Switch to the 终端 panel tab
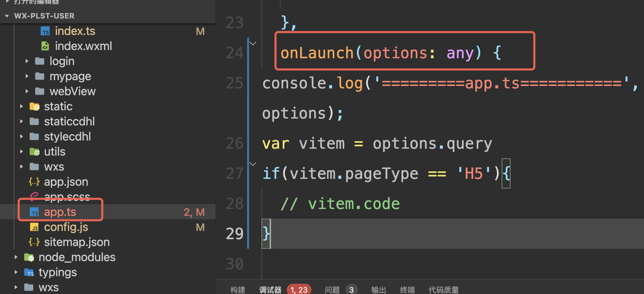 click(x=408, y=290)
